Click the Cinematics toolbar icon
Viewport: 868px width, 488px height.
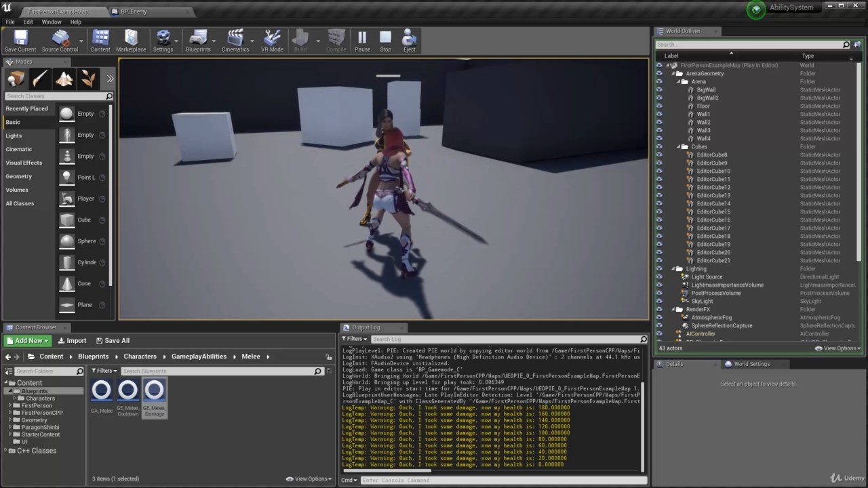[x=235, y=41]
